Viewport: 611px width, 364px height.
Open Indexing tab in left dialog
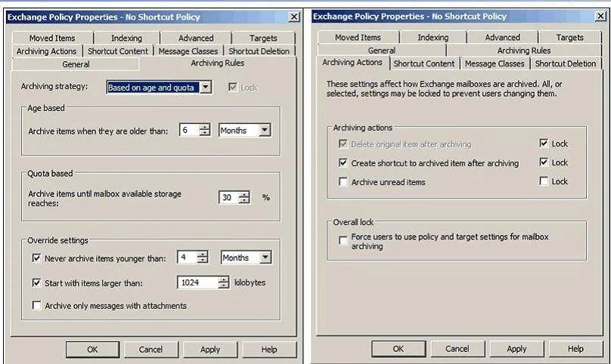pos(126,39)
